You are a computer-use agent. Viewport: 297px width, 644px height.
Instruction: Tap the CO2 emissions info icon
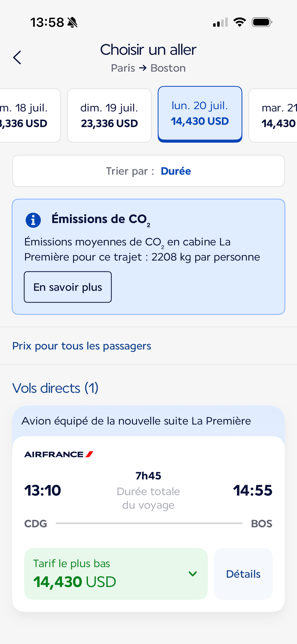point(33,220)
